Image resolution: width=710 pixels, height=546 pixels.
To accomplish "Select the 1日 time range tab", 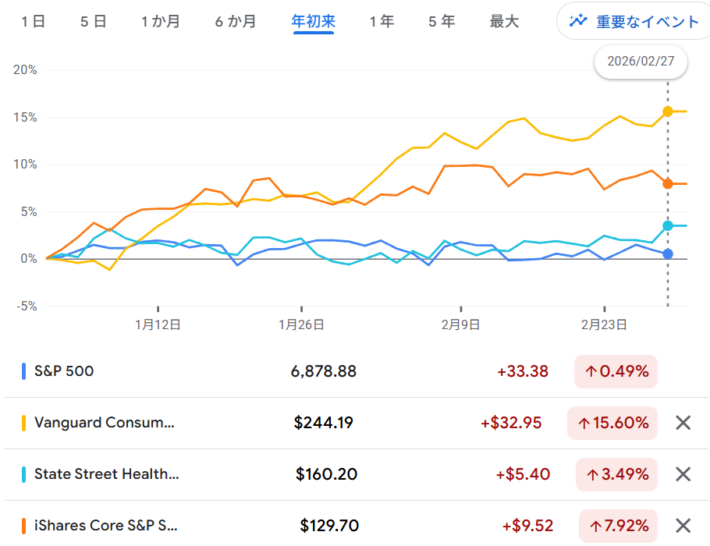I will click(x=33, y=21).
